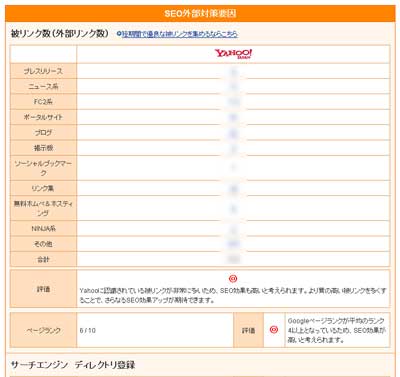The height and width of the screenshot is (377, 400).
Task: Click the Googleページランク evaluation comment text
Action: click(337, 330)
